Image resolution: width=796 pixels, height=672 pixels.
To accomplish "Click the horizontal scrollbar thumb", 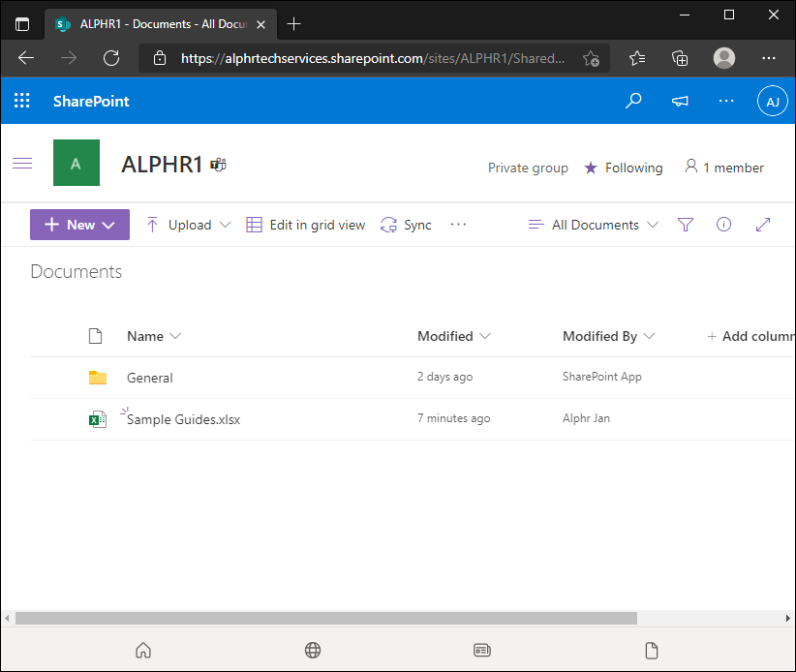I will point(326,618).
